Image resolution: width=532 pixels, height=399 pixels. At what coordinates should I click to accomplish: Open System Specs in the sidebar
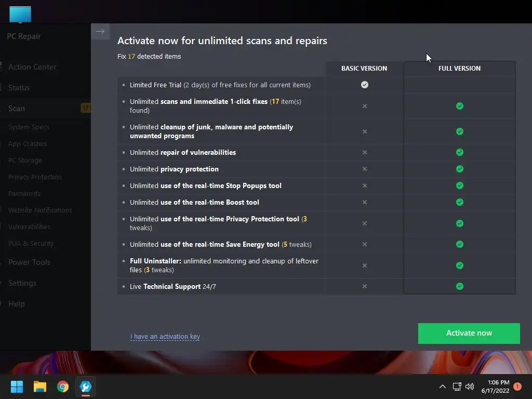coord(29,127)
